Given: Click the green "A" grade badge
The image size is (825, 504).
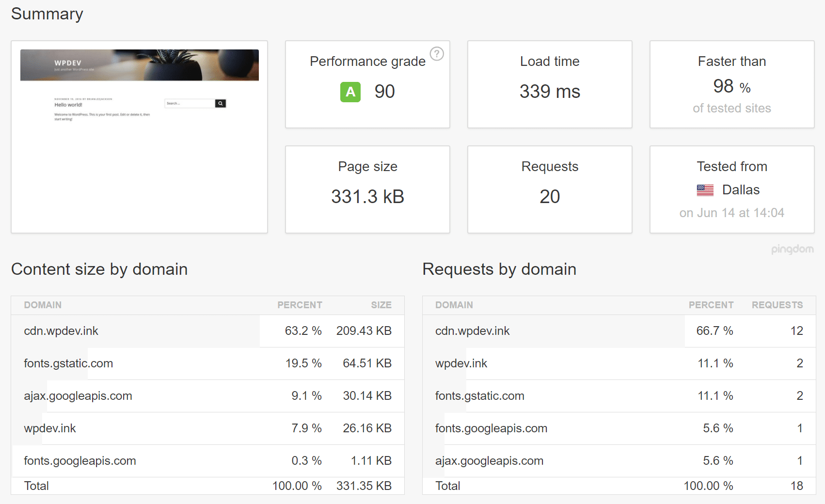Looking at the screenshot, I should click(x=350, y=92).
